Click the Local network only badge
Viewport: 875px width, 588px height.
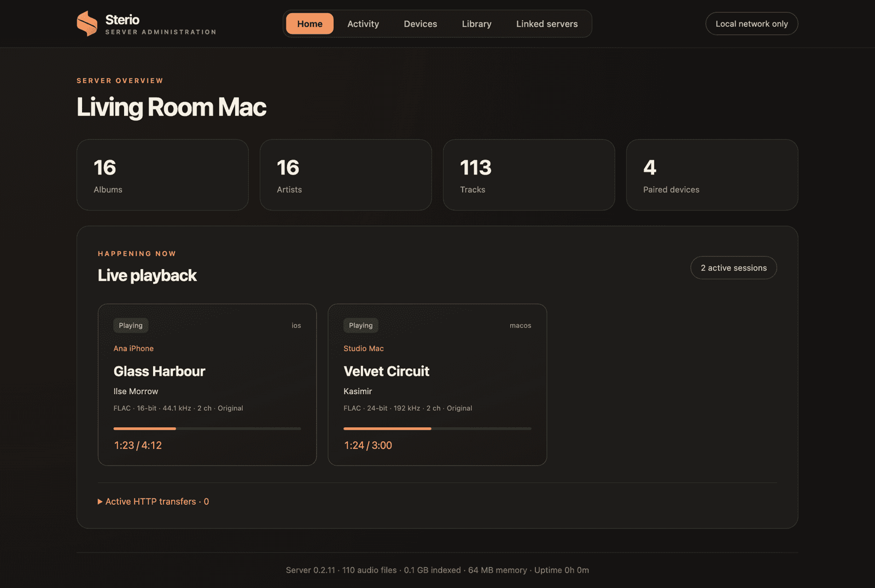click(751, 24)
